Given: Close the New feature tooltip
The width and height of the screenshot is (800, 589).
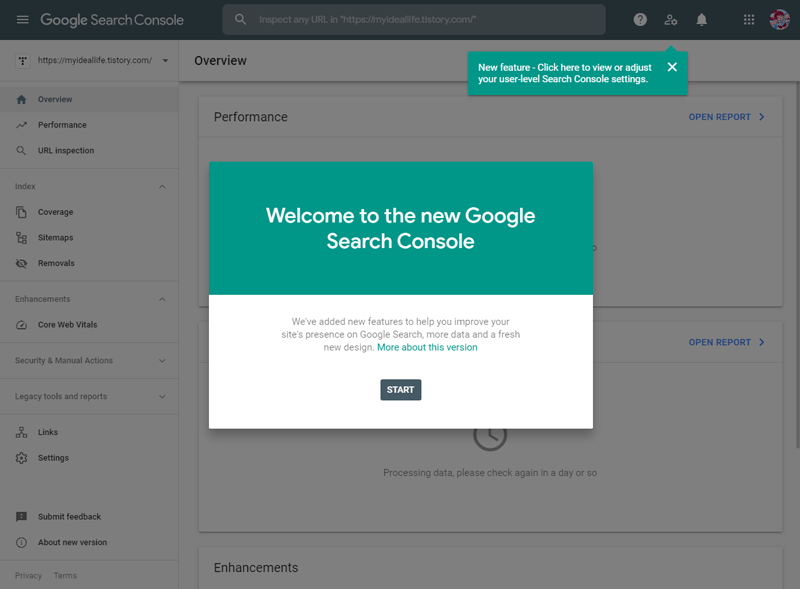Looking at the screenshot, I should (672, 67).
